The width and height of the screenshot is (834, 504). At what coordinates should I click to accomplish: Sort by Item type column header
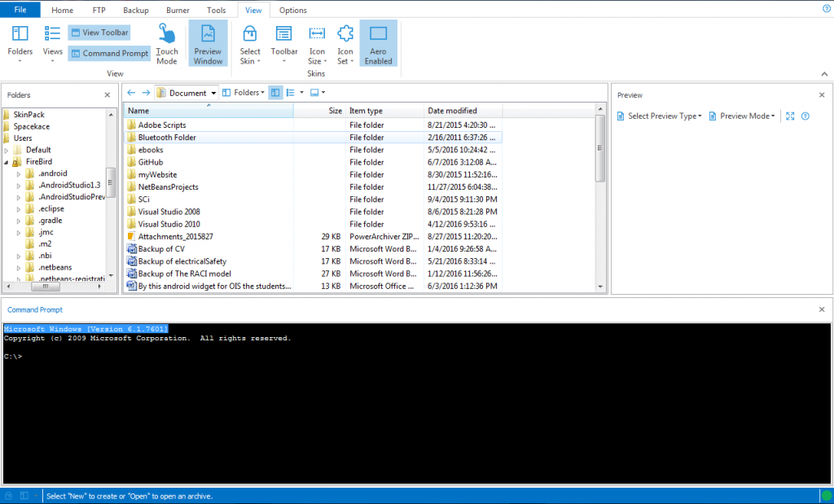click(385, 111)
